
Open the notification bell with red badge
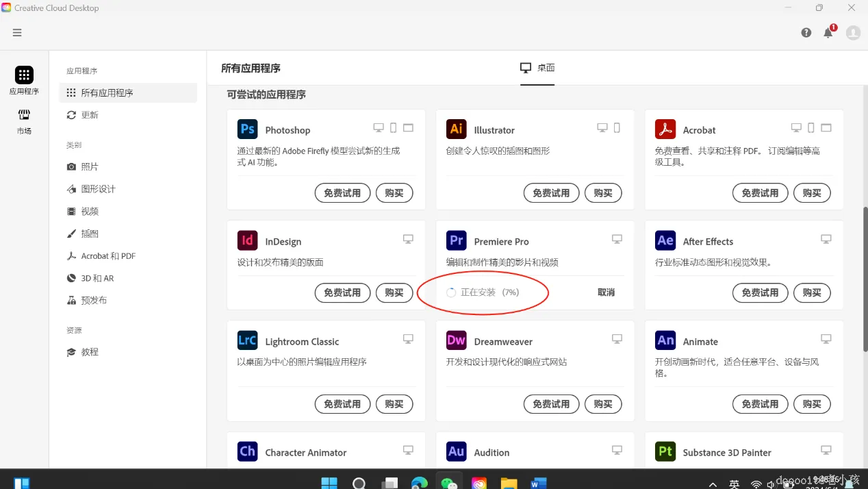click(828, 32)
